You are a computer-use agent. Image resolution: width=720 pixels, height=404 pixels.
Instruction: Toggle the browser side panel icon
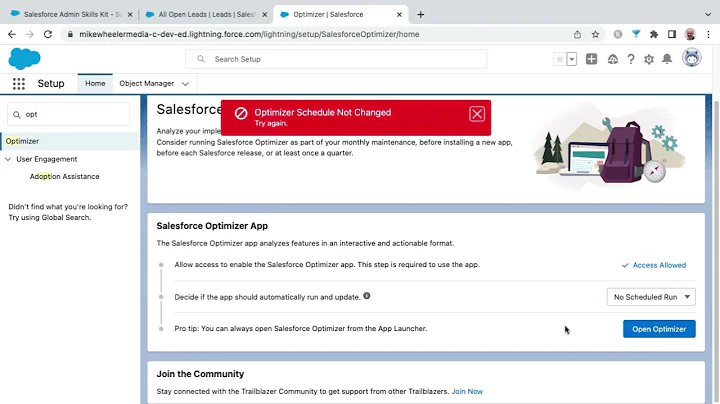point(672,34)
